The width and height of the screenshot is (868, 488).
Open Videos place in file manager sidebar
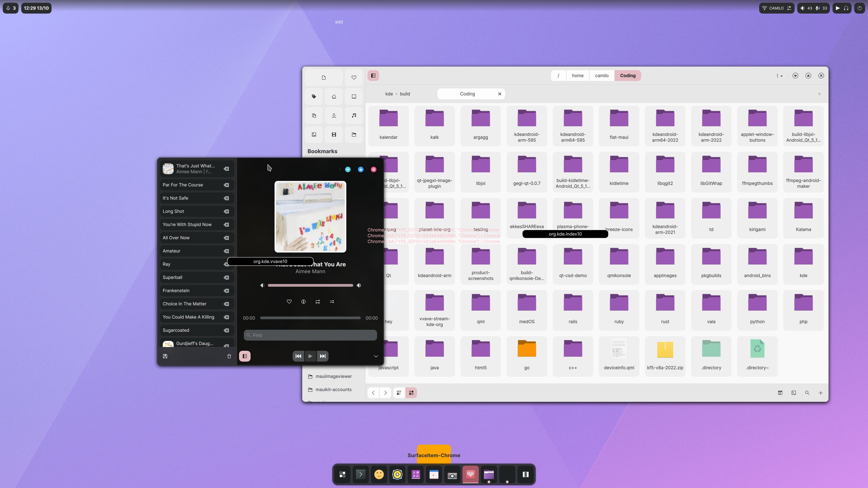(x=334, y=135)
